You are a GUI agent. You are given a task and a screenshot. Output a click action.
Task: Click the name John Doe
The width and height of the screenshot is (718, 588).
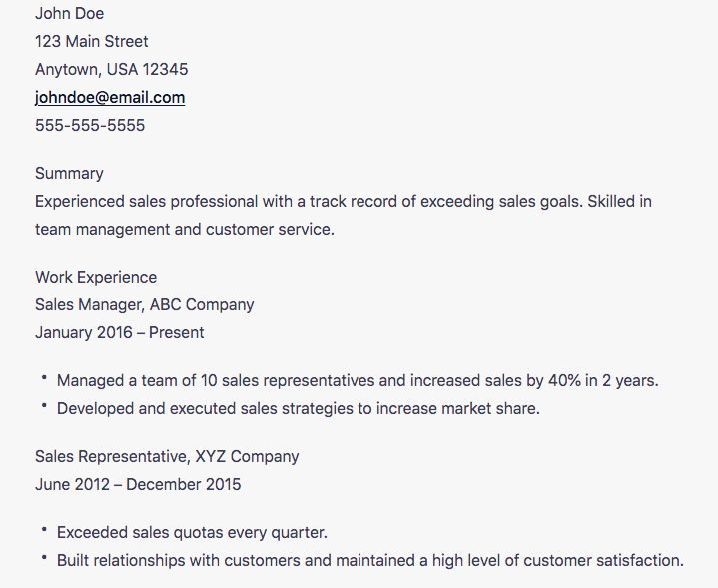(69, 13)
